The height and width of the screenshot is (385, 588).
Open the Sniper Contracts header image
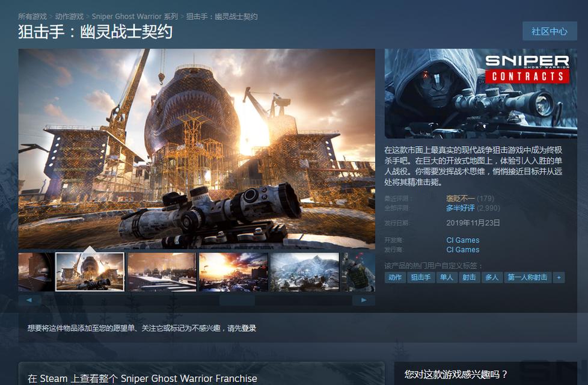pyautogui.click(x=481, y=93)
